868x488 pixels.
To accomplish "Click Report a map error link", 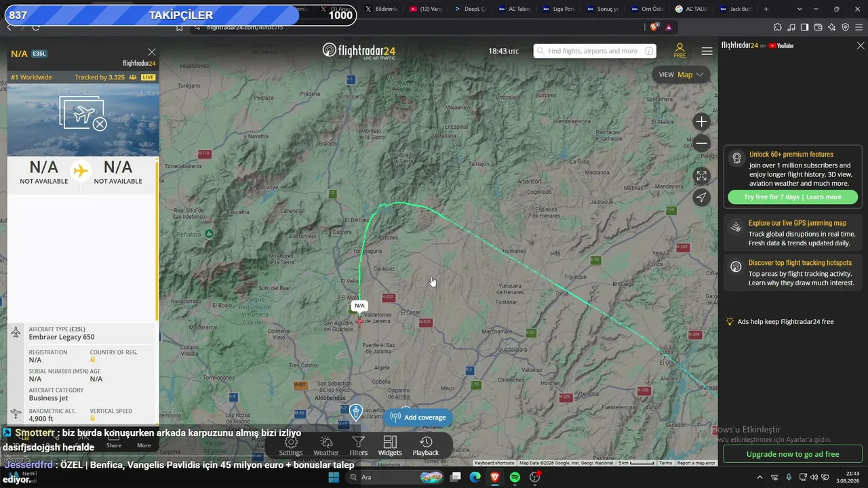I will click(x=696, y=463).
